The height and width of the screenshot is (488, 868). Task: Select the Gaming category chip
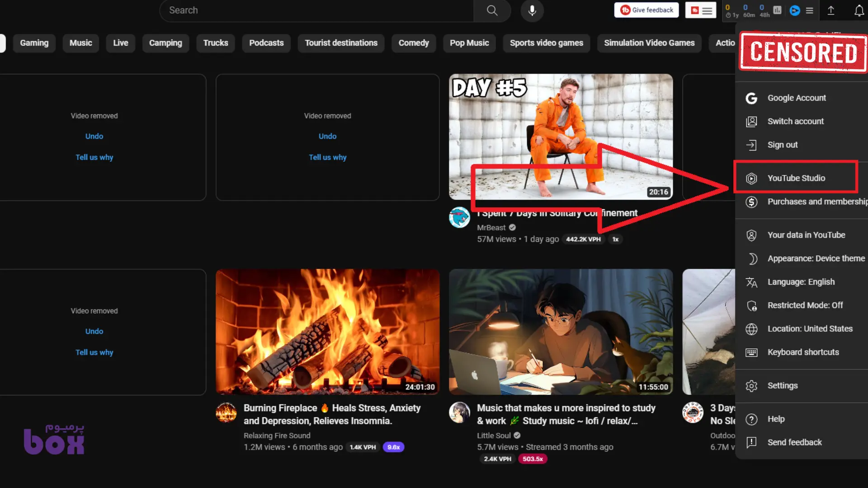34,43
